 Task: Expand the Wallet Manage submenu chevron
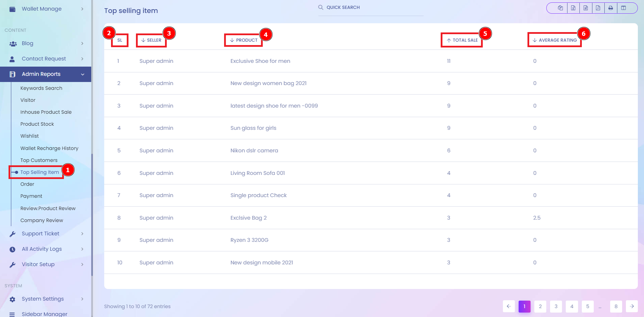(x=82, y=9)
